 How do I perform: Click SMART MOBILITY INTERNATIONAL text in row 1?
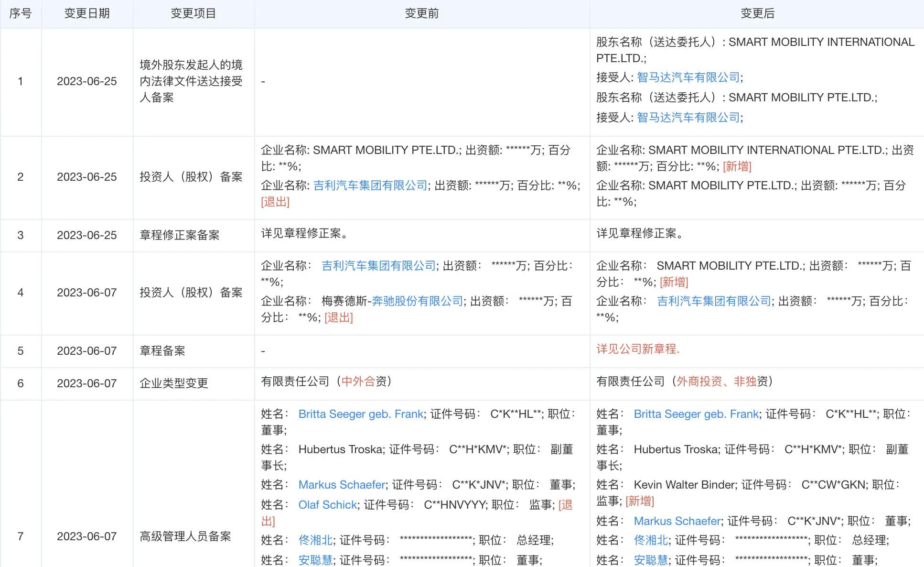tap(822, 42)
